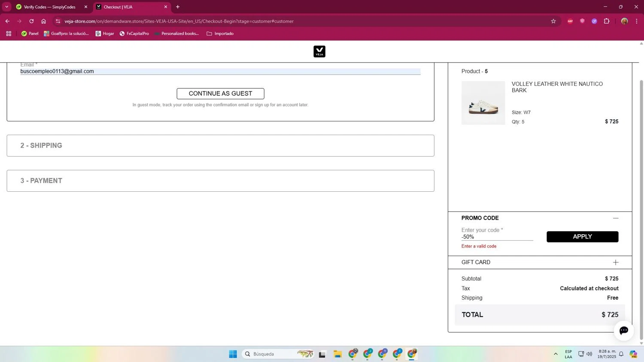Open the volume control in tray
This screenshot has height=362, width=644.
point(589,354)
